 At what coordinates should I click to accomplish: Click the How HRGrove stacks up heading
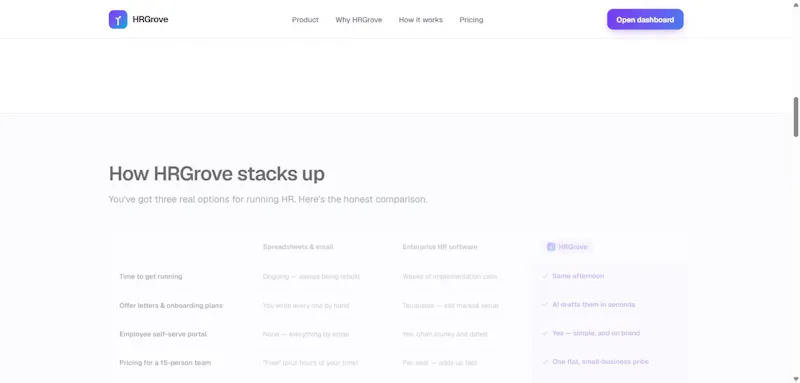pos(217,173)
